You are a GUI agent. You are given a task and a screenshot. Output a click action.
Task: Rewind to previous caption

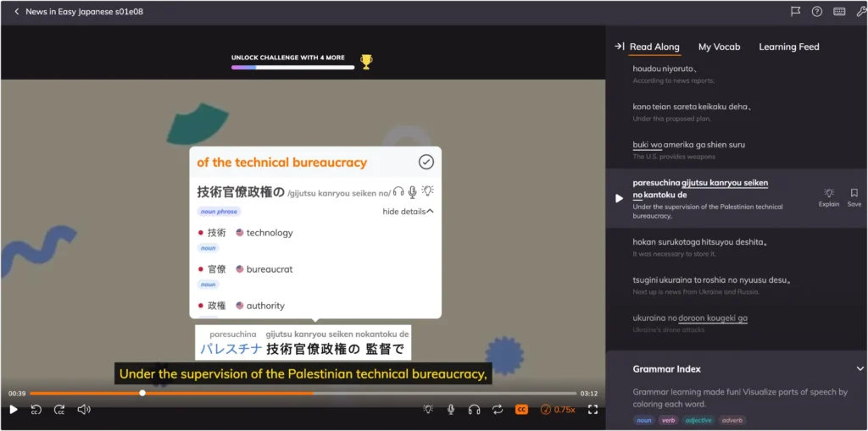click(x=36, y=410)
